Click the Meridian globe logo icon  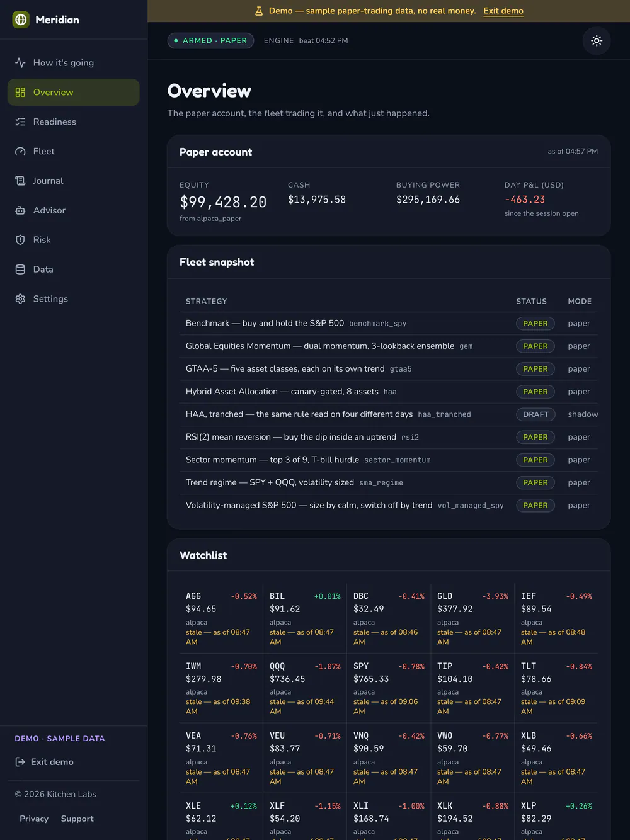coord(21,20)
